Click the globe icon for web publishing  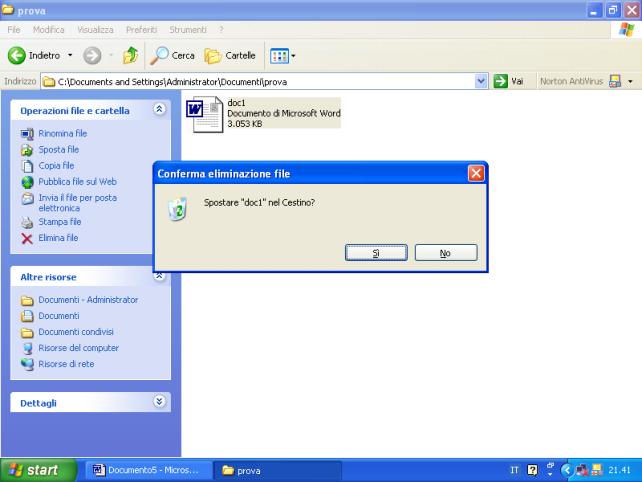tap(27, 182)
